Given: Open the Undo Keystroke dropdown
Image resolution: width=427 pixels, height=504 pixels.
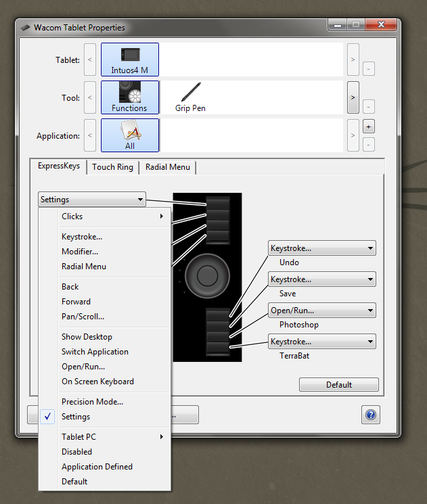Looking at the screenshot, I should point(322,248).
